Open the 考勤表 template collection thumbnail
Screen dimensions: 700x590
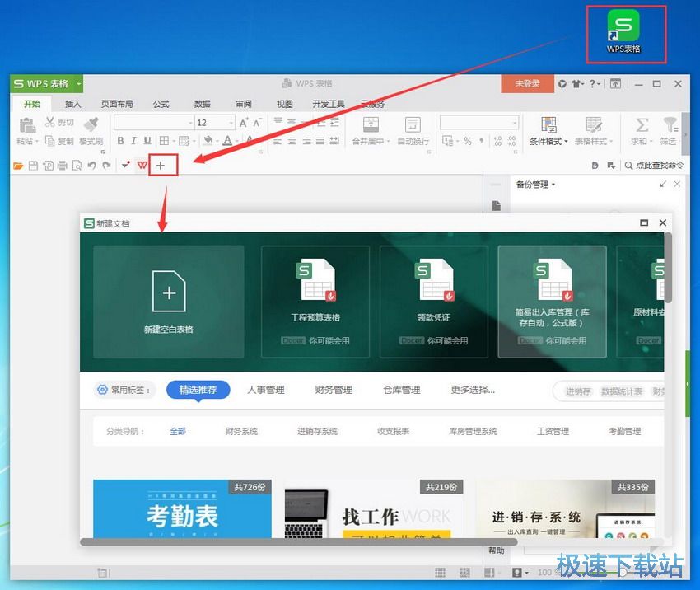click(x=182, y=508)
